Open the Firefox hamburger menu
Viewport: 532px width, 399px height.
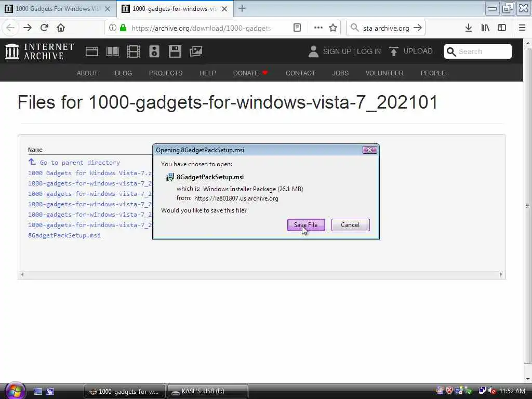[x=522, y=28]
